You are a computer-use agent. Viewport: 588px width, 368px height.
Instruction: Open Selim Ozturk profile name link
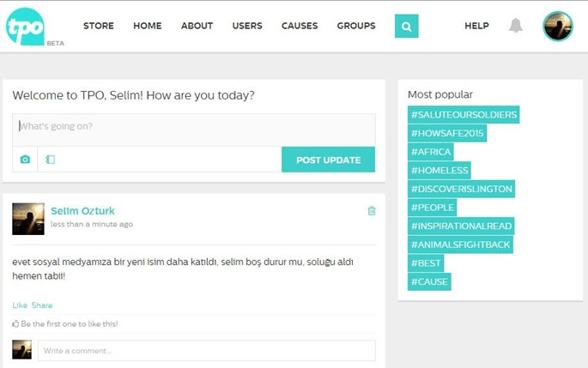click(x=82, y=211)
